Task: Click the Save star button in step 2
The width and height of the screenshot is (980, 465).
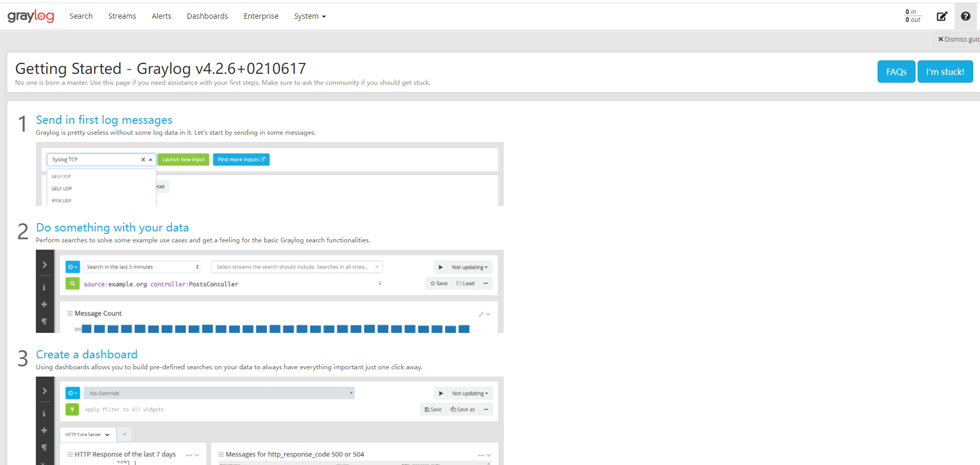Action: (439, 283)
